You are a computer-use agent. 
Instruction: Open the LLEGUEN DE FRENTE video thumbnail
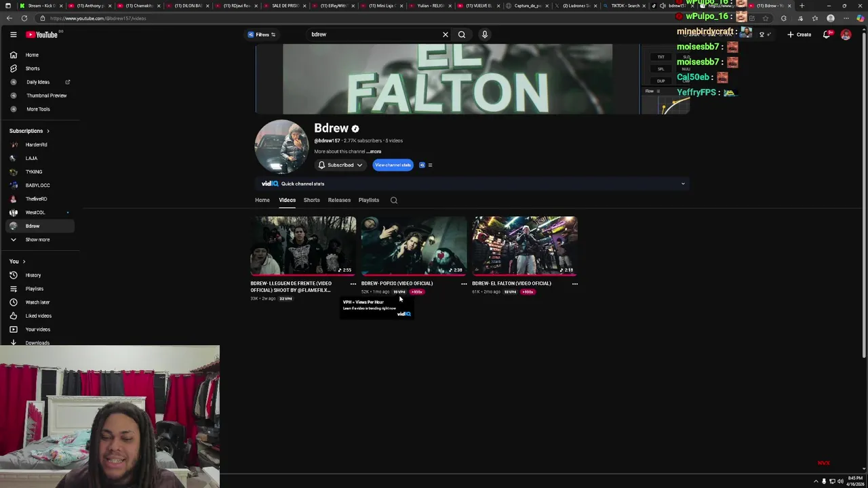[x=303, y=245]
